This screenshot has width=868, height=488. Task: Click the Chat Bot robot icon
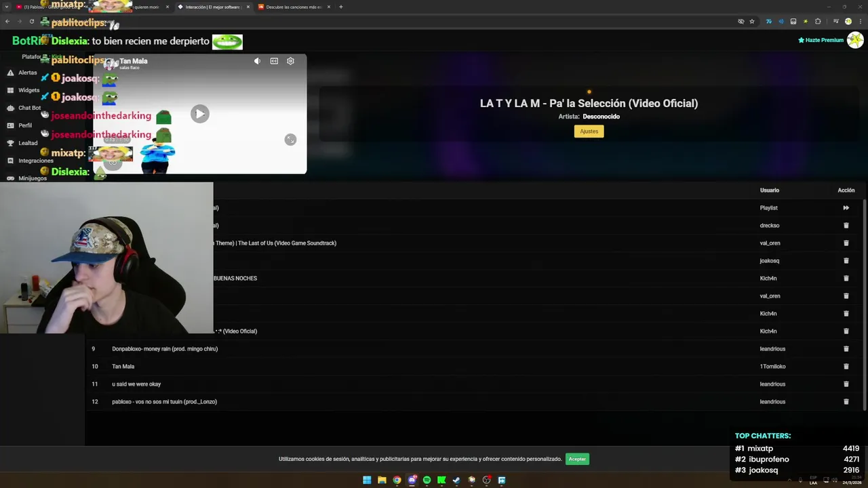pyautogui.click(x=10, y=108)
